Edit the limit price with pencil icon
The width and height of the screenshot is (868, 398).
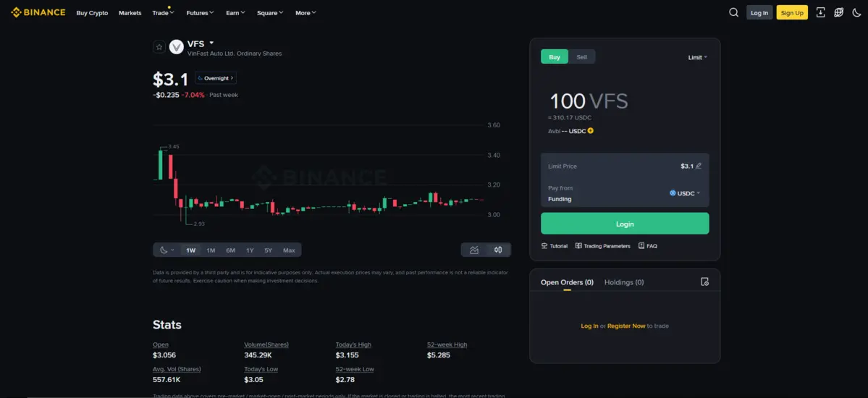pos(699,166)
